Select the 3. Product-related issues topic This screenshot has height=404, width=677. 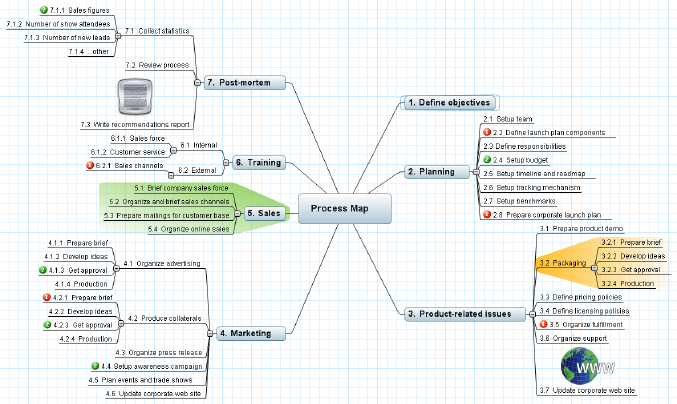click(x=465, y=314)
